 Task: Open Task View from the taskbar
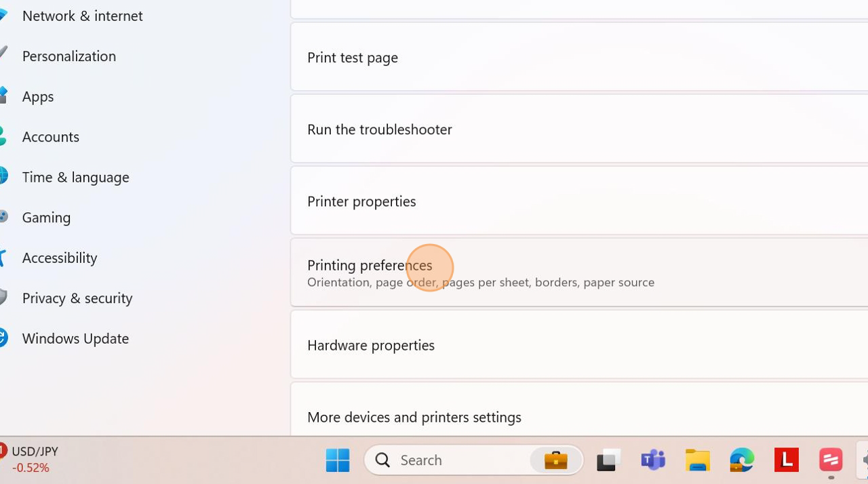tap(608, 460)
